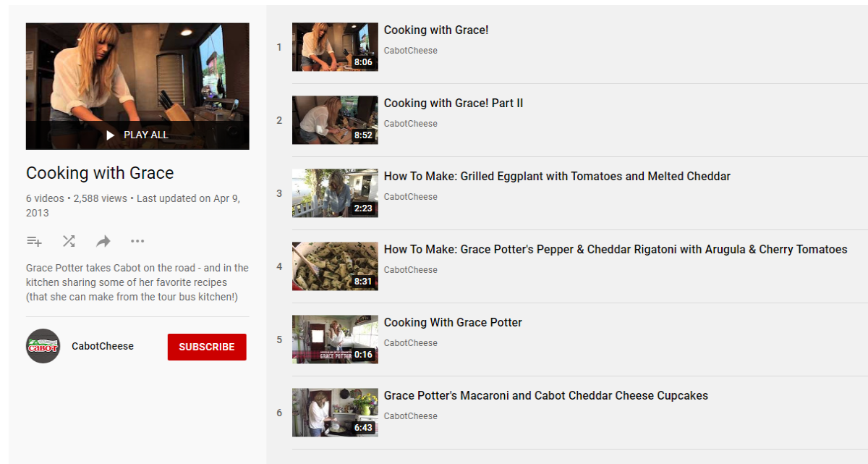Subscribe to the CabotCheese channel
868x464 pixels.
point(207,347)
